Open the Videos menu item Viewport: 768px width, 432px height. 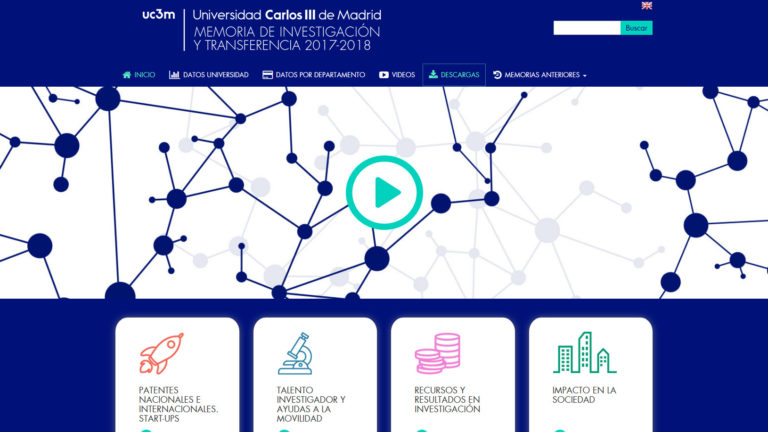click(x=397, y=75)
